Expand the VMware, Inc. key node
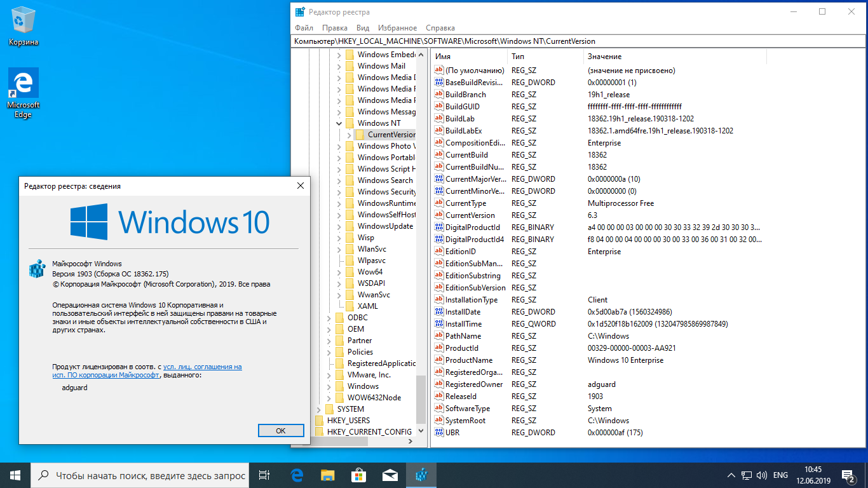 pyautogui.click(x=329, y=374)
